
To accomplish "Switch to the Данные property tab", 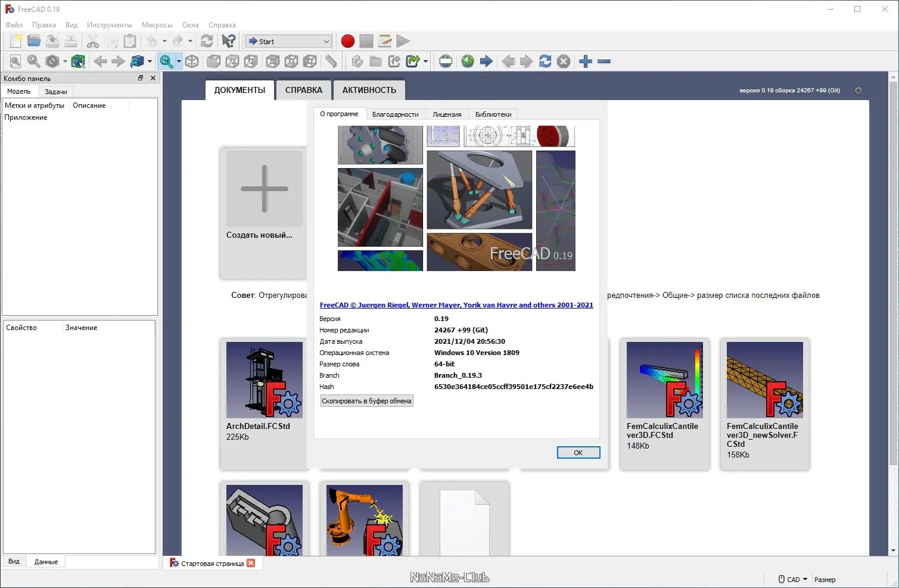I will 46,562.
